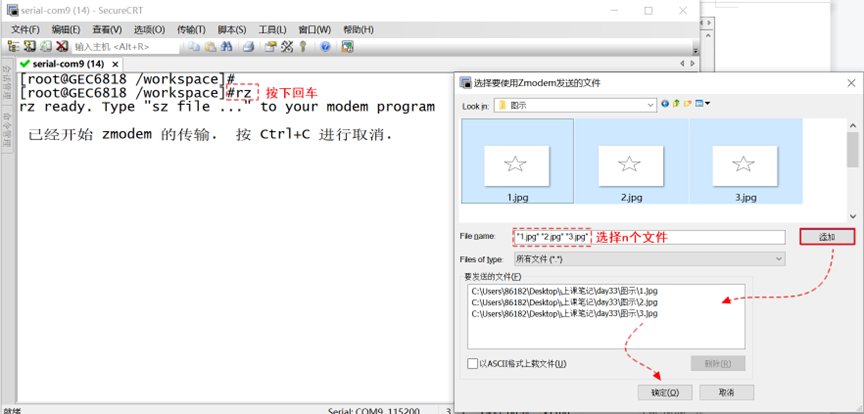Open the 窗口(W) menu
The width and height of the screenshot is (864, 414).
click(x=314, y=29)
